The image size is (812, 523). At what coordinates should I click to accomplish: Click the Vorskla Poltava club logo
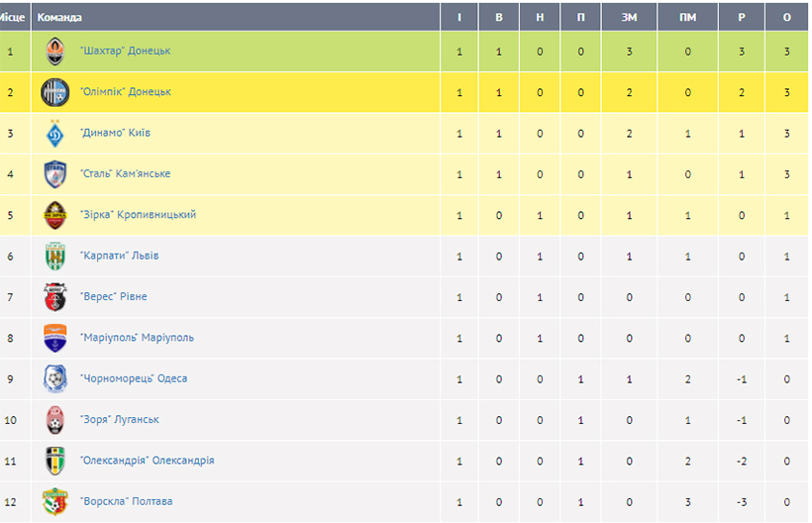[54, 502]
